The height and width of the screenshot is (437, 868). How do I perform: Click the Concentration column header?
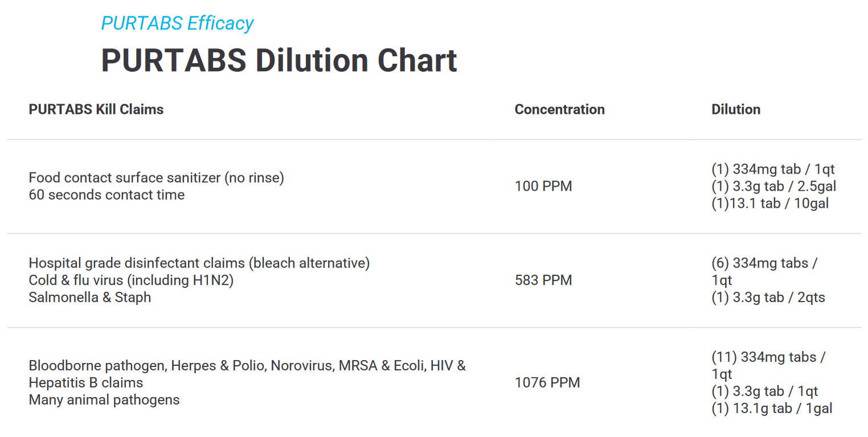point(559,109)
